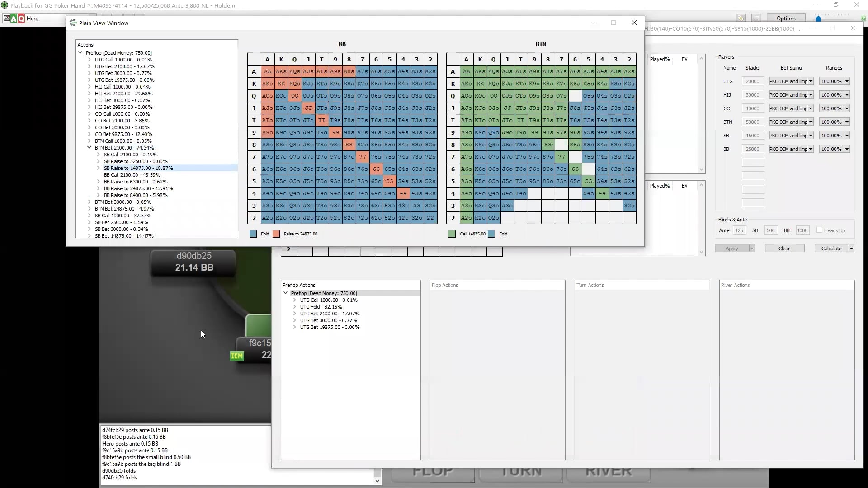The image size is (868, 488).
Task: Click the Clear button
Action: point(784,249)
